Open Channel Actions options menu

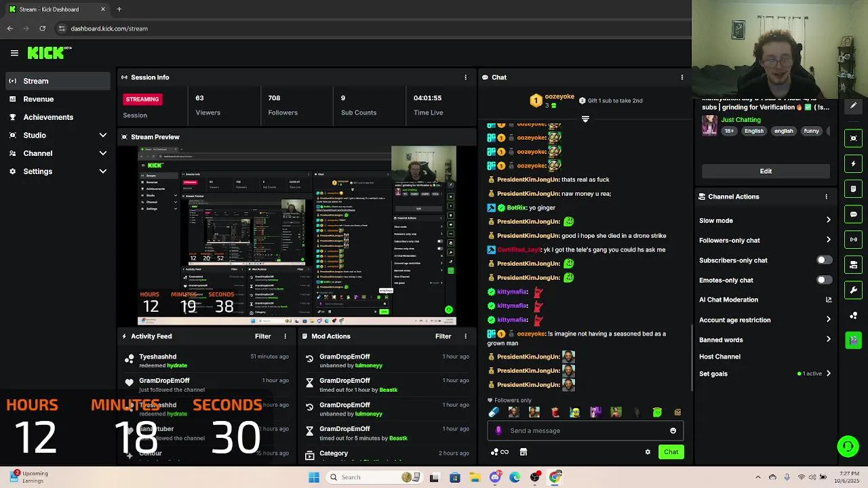[826, 197]
